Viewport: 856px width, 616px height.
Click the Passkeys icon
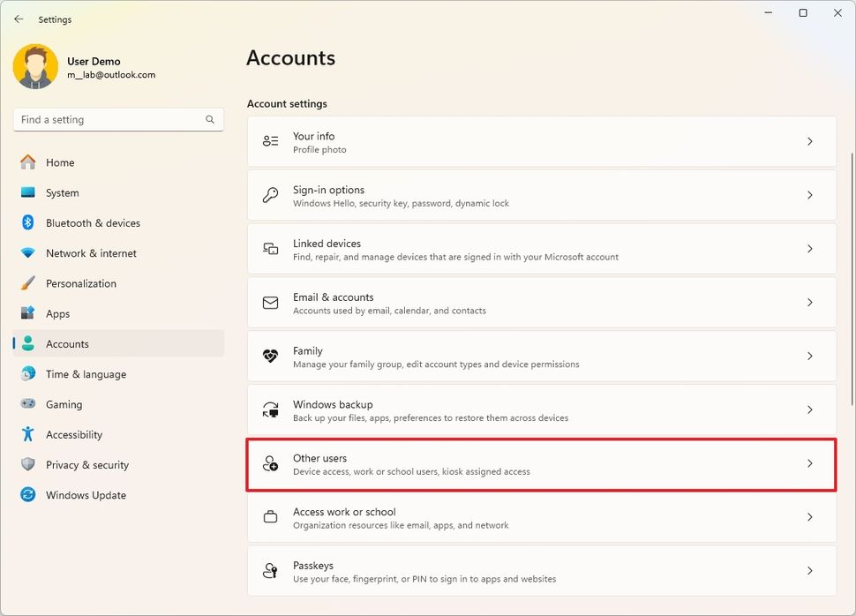[270, 571]
